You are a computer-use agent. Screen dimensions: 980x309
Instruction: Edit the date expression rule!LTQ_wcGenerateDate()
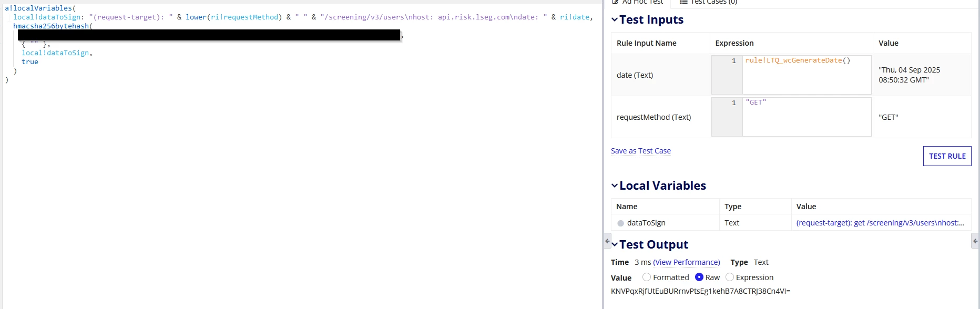click(807, 75)
